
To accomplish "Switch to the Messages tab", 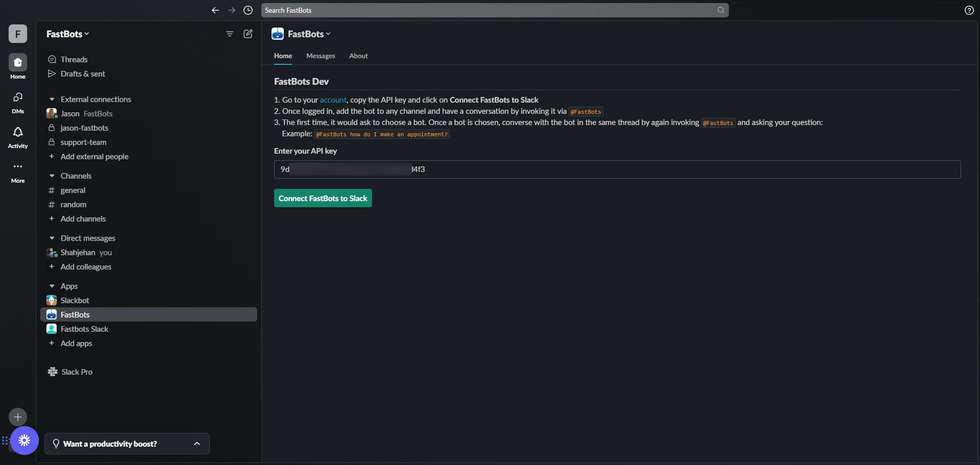I will [x=321, y=56].
